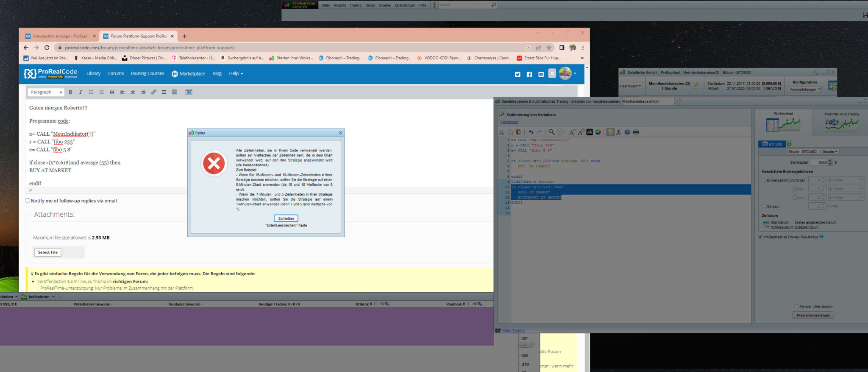Image resolution: width=868 pixels, height=372 pixels.
Task: Check the Fenster offen lassen option
Action: [x=796, y=306]
